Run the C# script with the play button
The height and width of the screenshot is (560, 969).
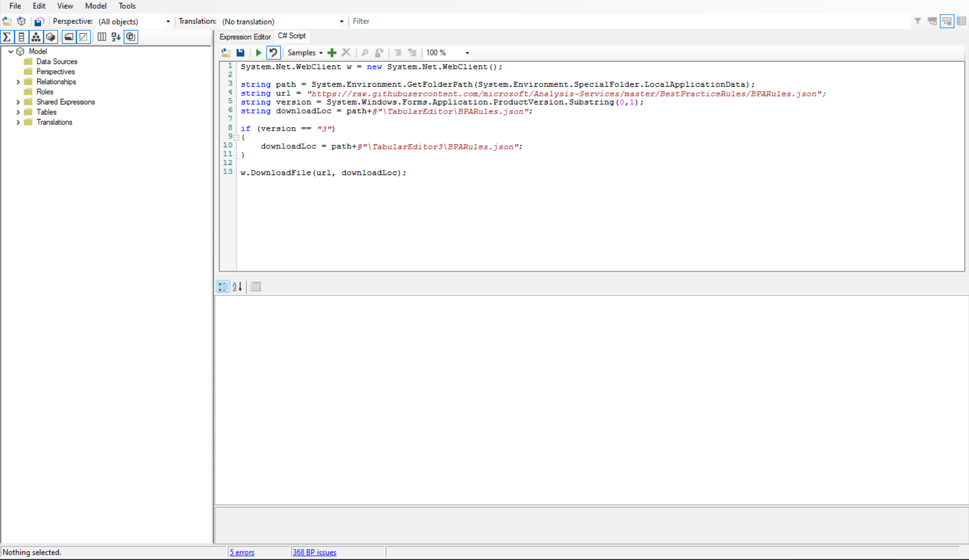point(259,52)
